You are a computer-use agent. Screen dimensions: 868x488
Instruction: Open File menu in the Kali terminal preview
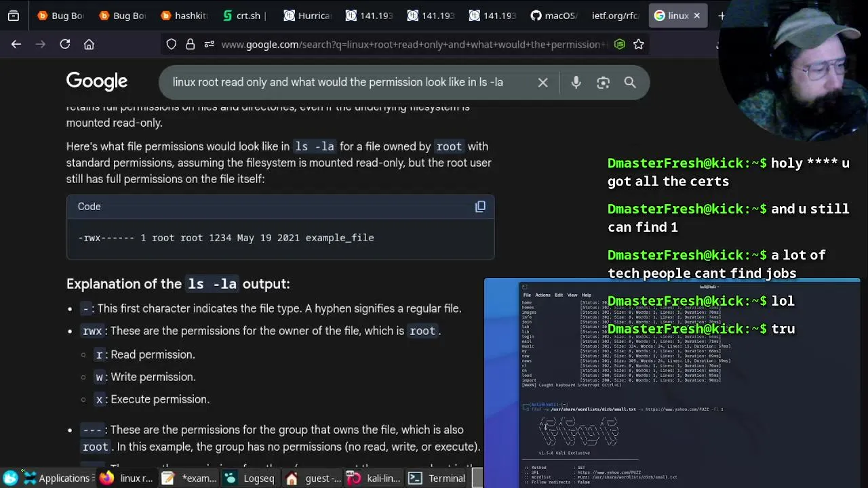coord(527,295)
